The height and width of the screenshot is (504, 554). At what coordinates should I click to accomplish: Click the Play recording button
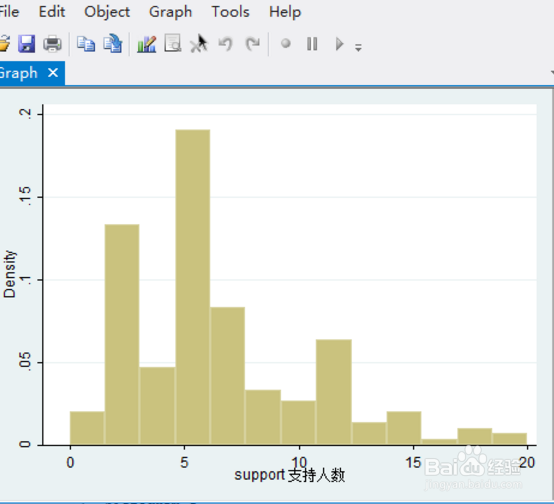click(x=339, y=44)
